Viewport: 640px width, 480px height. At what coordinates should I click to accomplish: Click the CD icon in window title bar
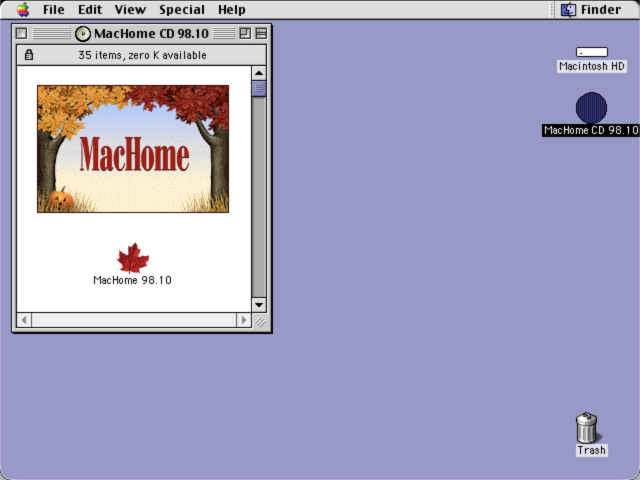83,33
